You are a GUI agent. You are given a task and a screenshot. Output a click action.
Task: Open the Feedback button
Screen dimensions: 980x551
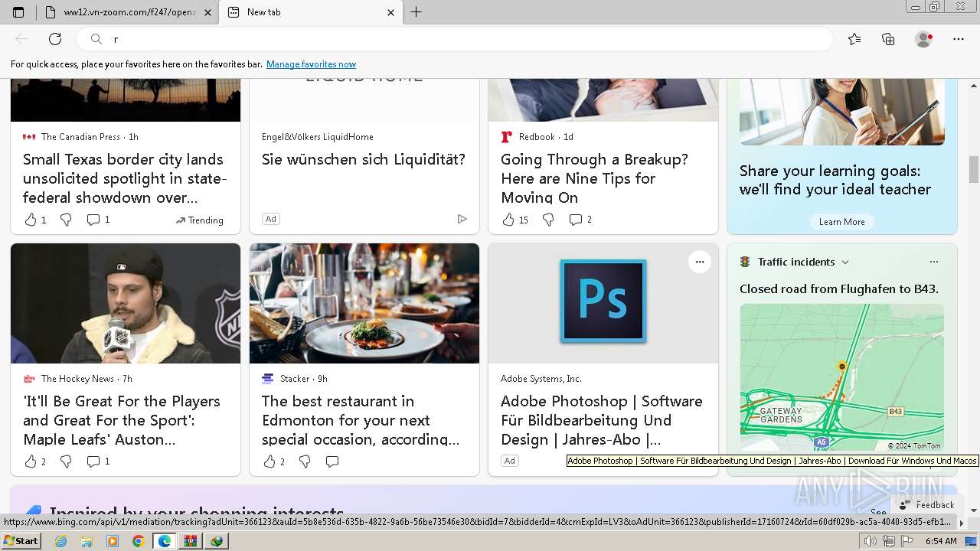coord(926,505)
